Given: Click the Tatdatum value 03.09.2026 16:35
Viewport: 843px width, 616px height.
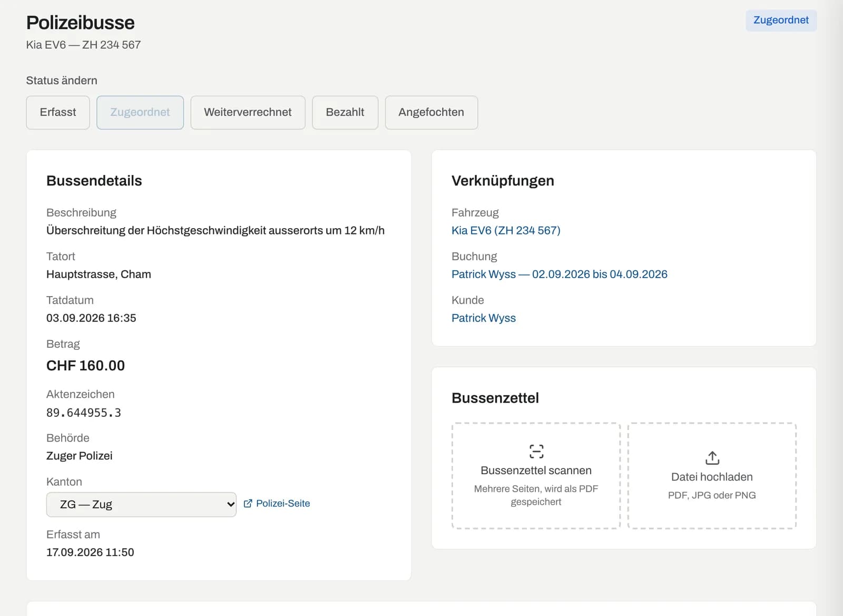Looking at the screenshot, I should tap(91, 318).
